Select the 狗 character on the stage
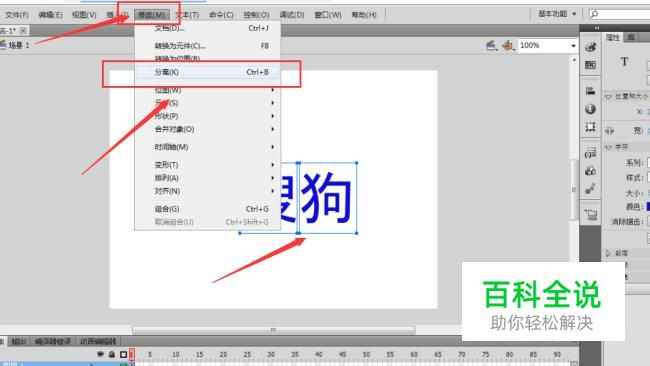Screen dimensions: 650x366 tap(327, 198)
